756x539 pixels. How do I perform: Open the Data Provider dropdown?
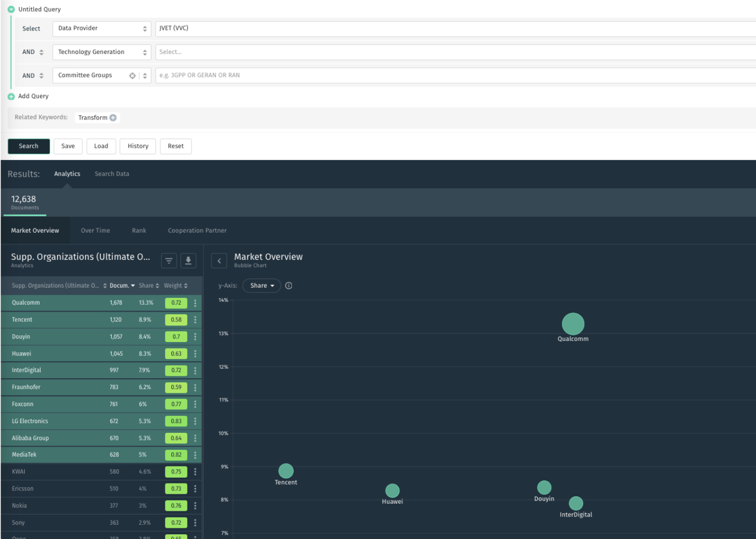[102, 29]
